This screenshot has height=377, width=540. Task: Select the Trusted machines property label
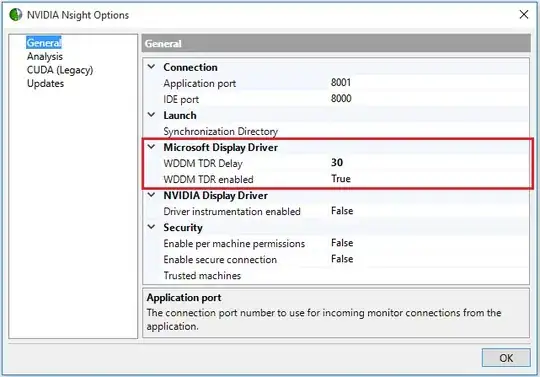pos(202,275)
